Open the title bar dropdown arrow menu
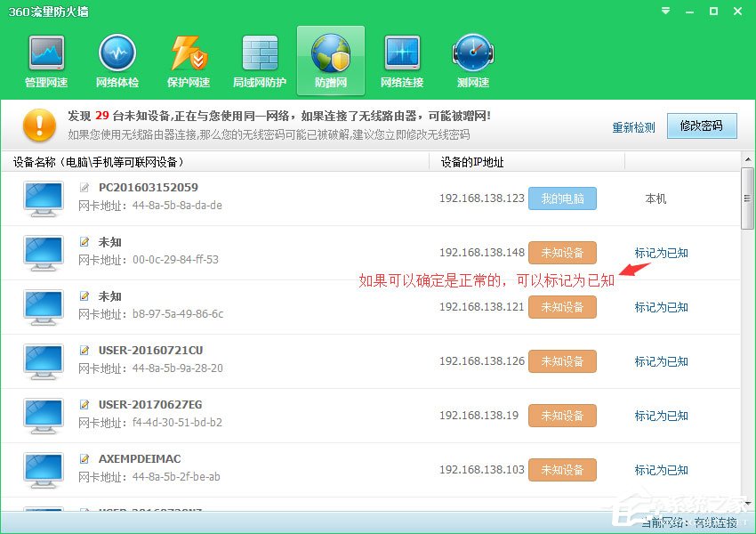756x534 pixels. pos(664,12)
